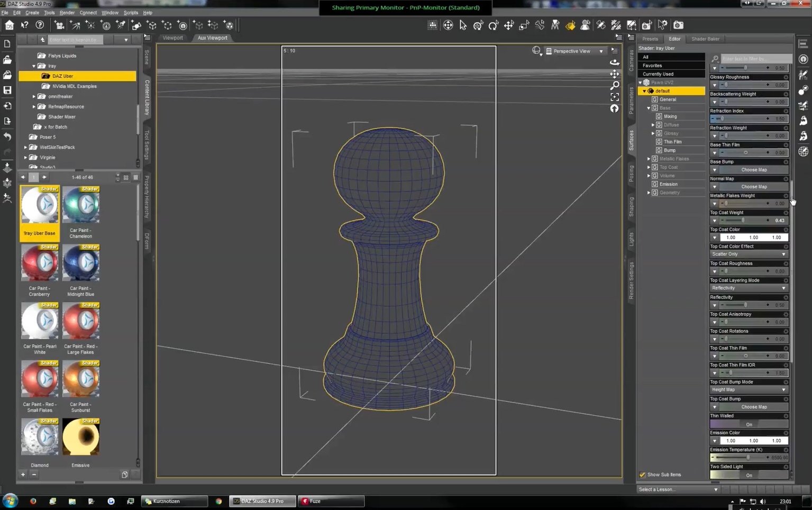
Task: Click the Save icon in left sidebar
Action: pos(7,90)
